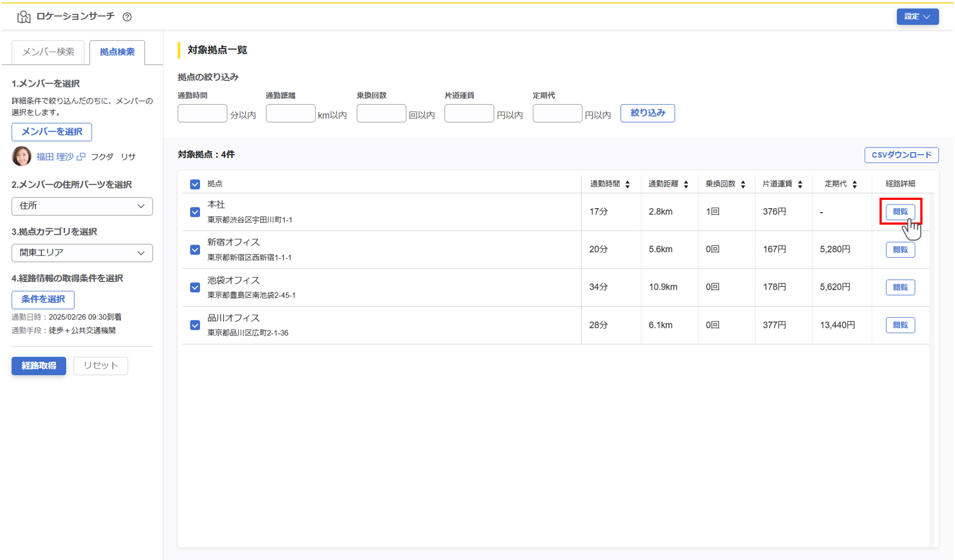955x560 pixels.
Task: View route details for 品川オフィス
Action: pyautogui.click(x=900, y=325)
